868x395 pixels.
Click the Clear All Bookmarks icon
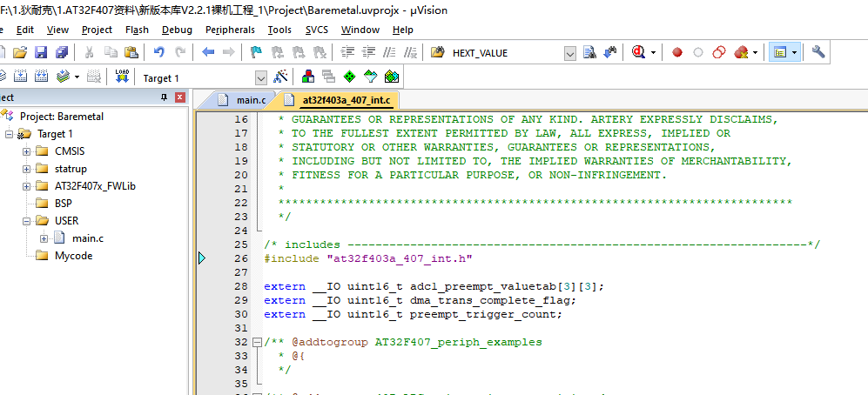click(x=320, y=52)
